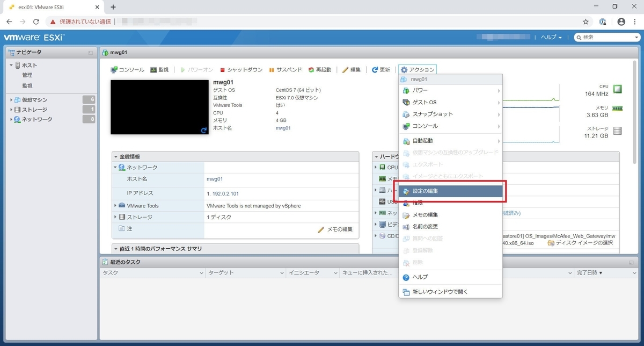Sort by Target (ターゲット) column header
The image size is (644, 346).
pyautogui.click(x=245, y=273)
